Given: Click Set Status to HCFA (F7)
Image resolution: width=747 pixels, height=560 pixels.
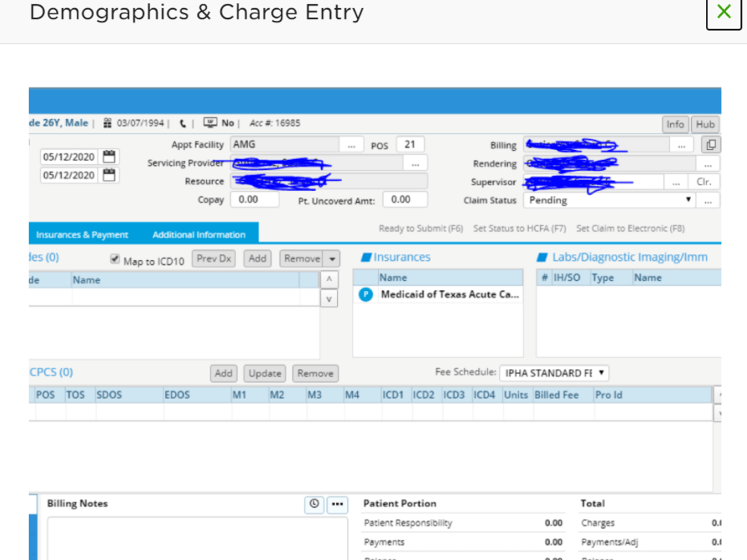Looking at the screenshot, I should pyautogui.click(x=519, y=228).
